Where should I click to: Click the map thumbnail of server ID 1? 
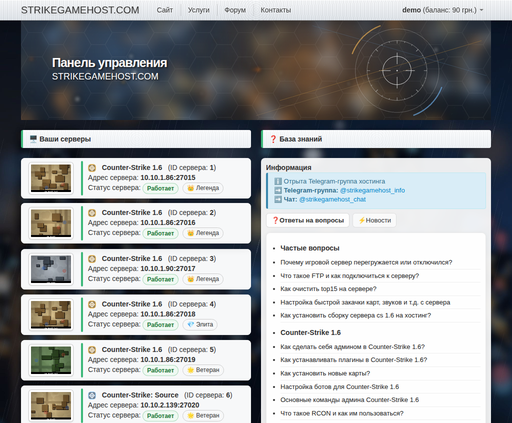51,178
